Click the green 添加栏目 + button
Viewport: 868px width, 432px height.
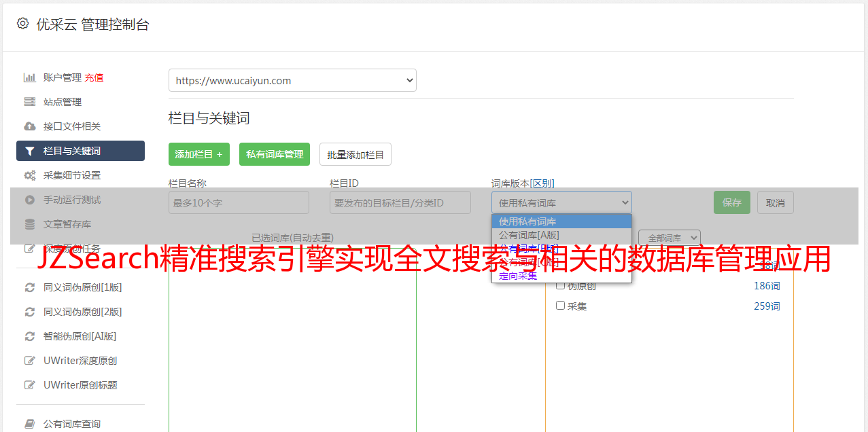[199, 154]
